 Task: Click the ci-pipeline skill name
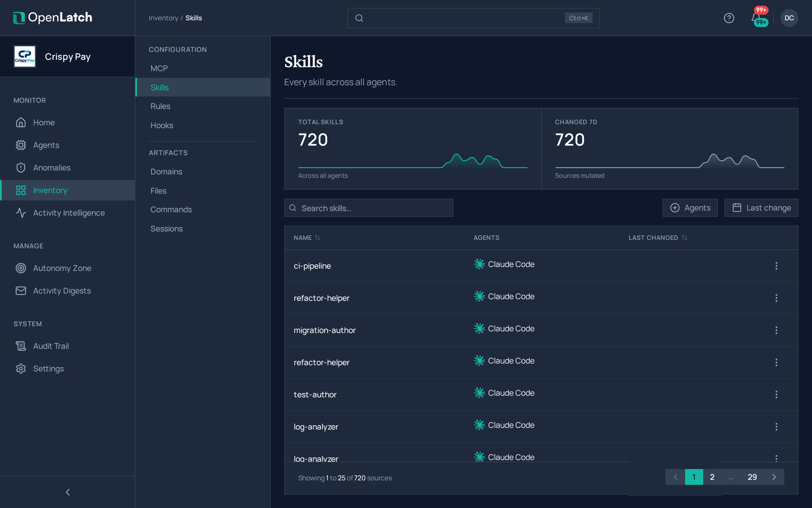tap(312, 266)
